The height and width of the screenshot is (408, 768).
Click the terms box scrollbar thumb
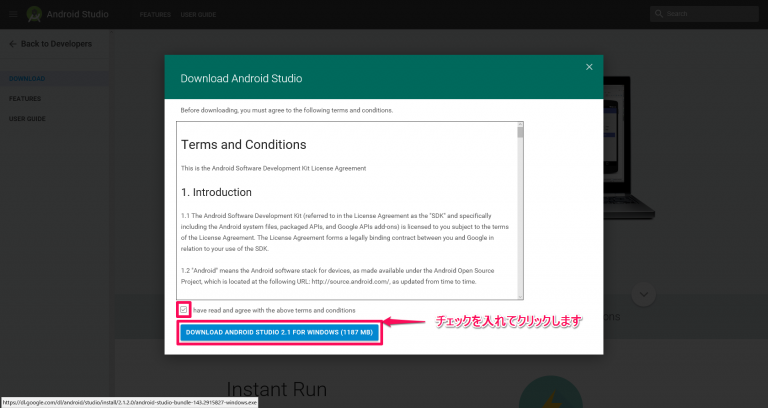pyautogui.click(x=520, y=132)
